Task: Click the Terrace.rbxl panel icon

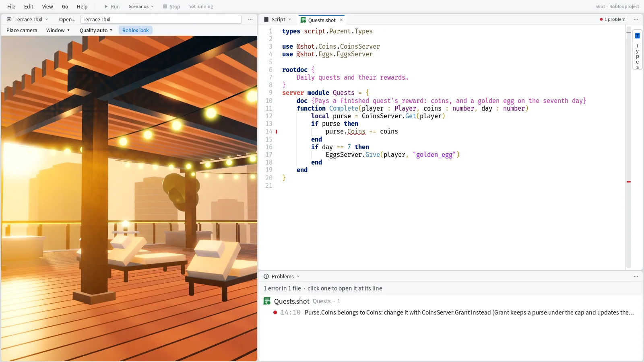Action: click(9, 19)
